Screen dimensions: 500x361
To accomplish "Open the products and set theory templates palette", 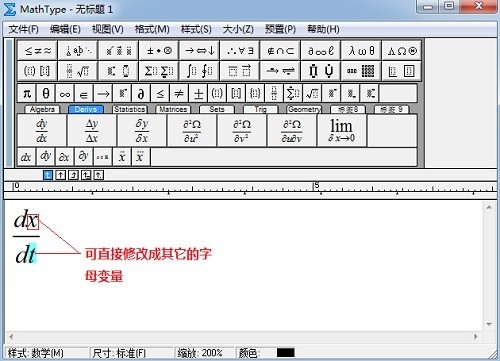I will [x=320, y=71].
